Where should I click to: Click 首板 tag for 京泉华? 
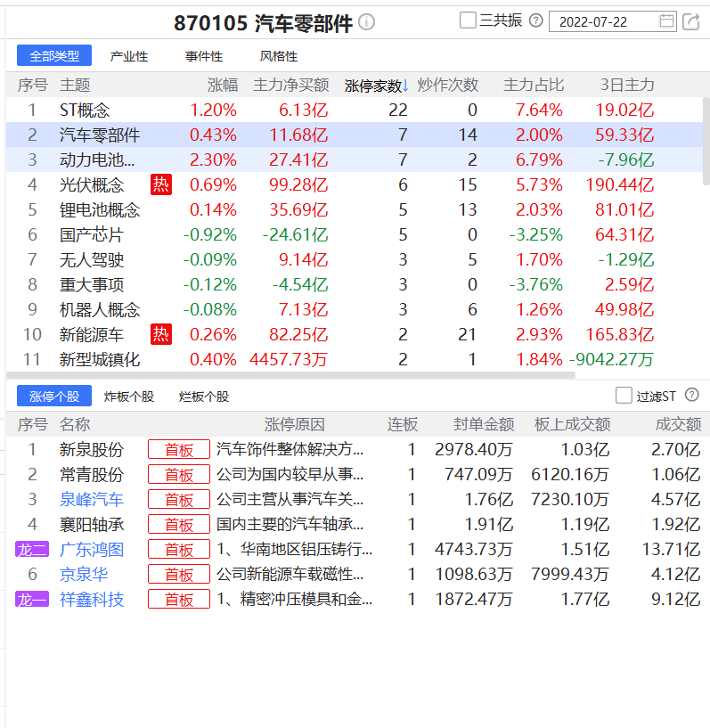179,575
